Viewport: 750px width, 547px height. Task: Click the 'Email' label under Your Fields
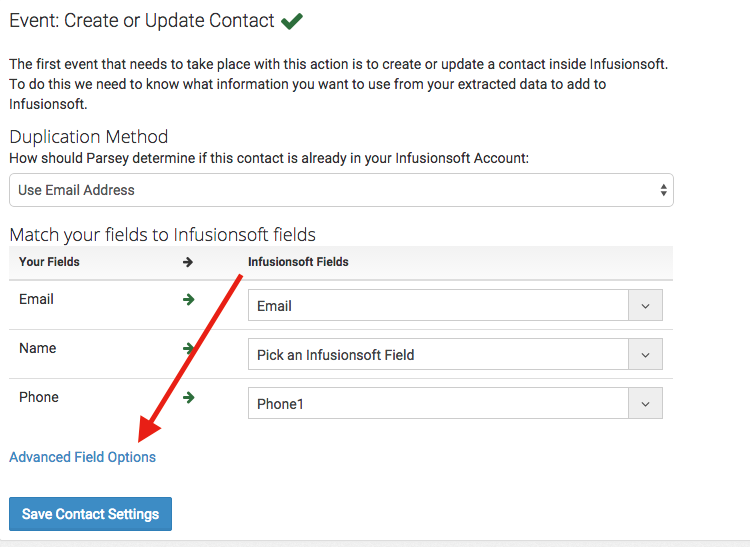click(36, 299)
